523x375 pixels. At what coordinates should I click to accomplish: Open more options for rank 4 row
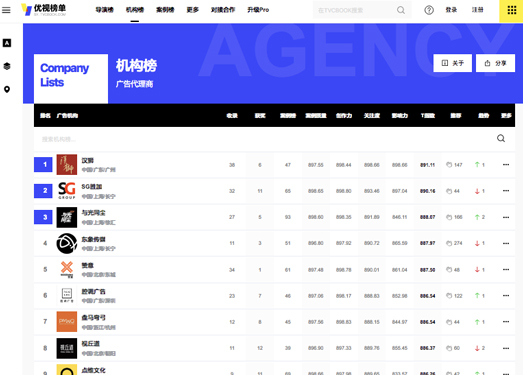[x=506, y=243]
